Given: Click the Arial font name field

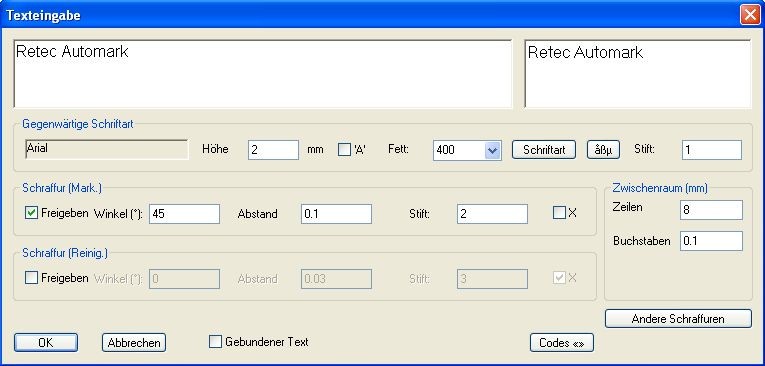Looking at the screenshot, I should point(106,149).
